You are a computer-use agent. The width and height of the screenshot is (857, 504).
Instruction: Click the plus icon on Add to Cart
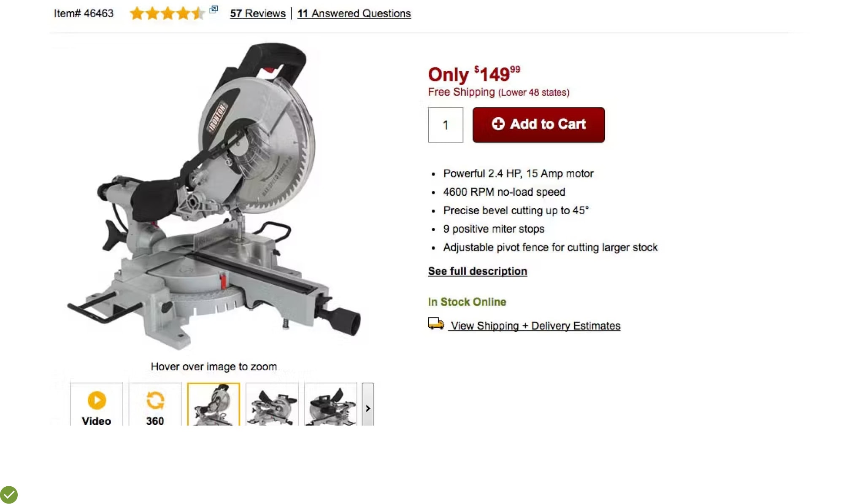click(498, 124)
